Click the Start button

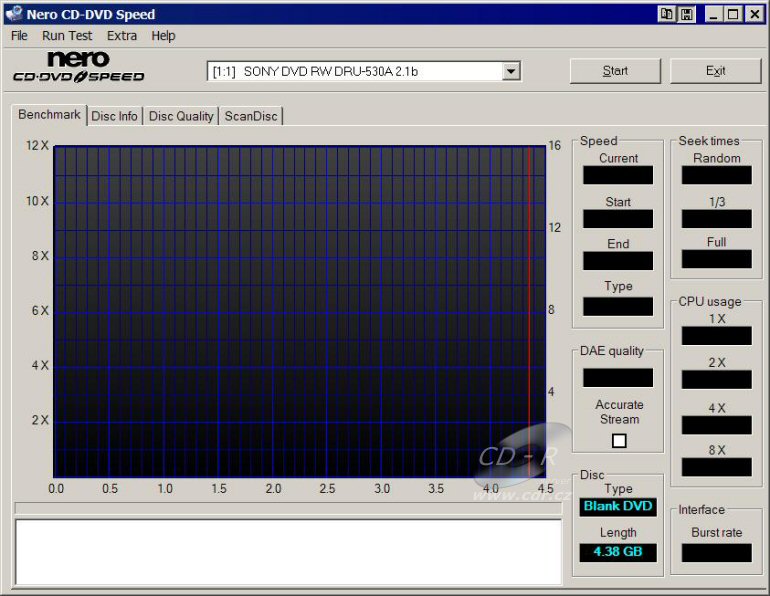tap(615, 71)
